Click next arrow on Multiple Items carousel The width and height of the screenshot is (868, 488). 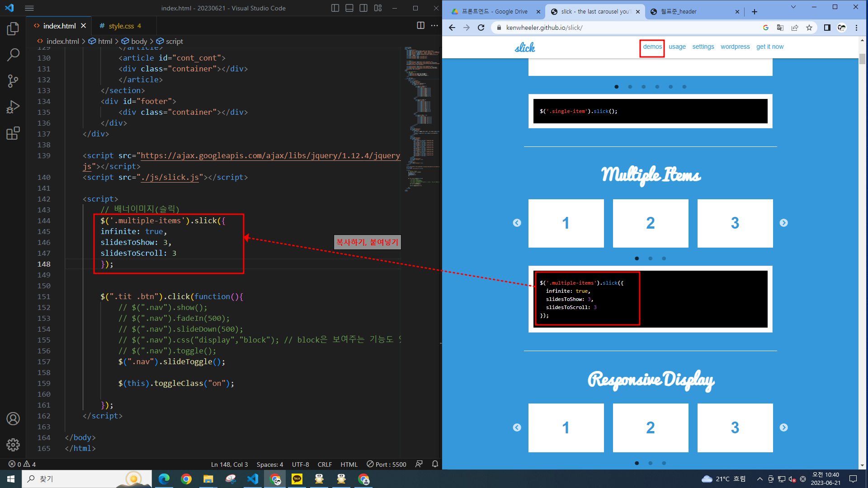[783, 223]
